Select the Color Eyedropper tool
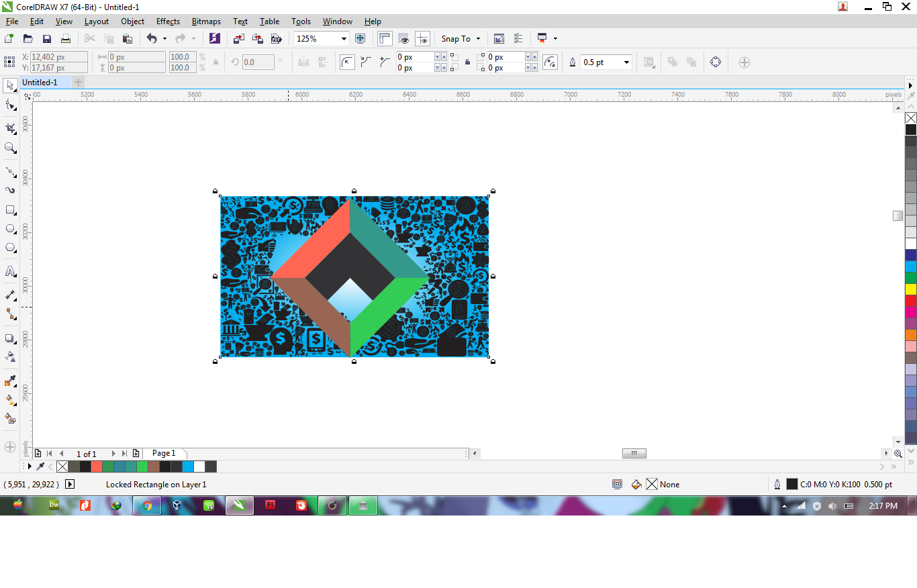917x588 pixels. [10, 381]
